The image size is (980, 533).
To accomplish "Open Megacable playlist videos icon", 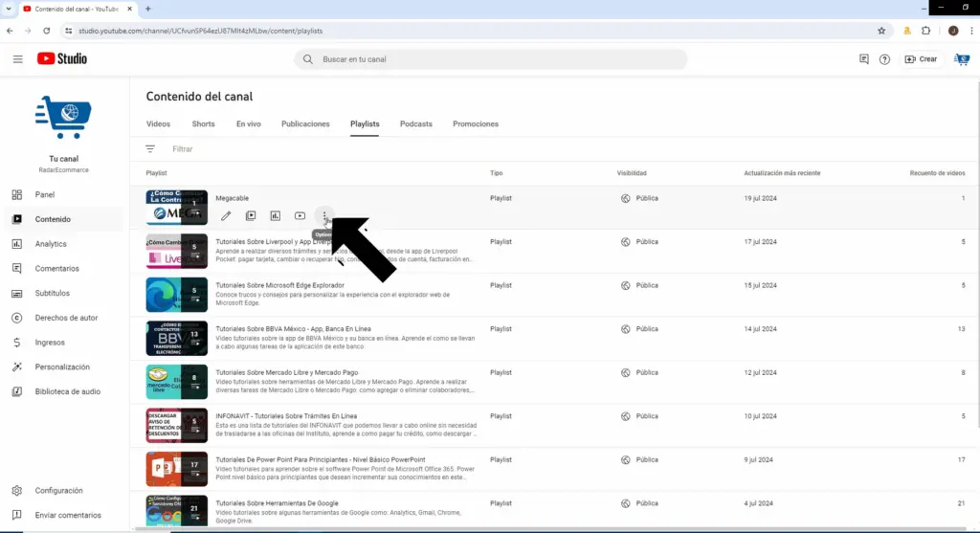I will pos(251,215).
